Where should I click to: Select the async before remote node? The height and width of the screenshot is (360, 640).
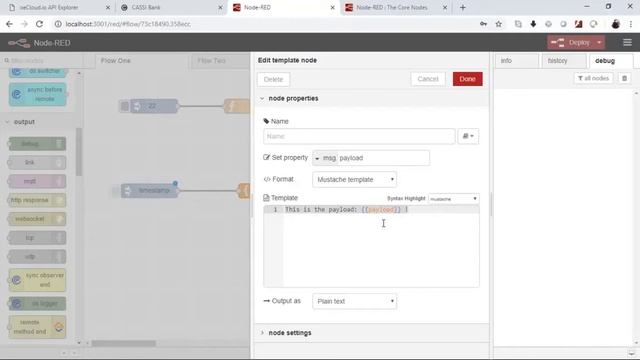(x=38, y=94)
